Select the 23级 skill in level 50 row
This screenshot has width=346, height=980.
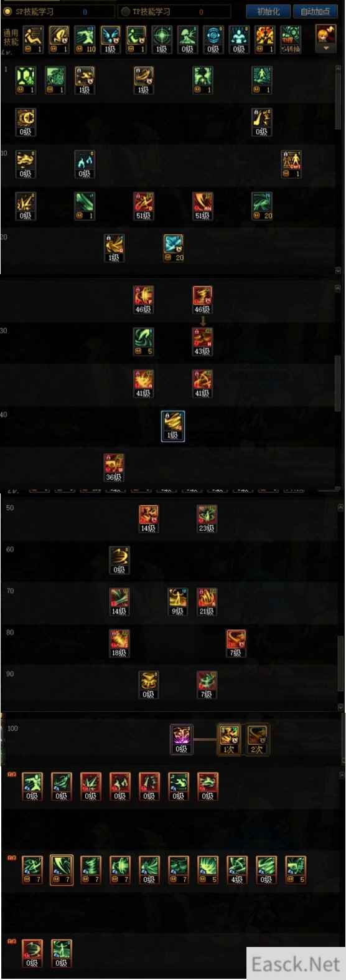tap(207, 518)
